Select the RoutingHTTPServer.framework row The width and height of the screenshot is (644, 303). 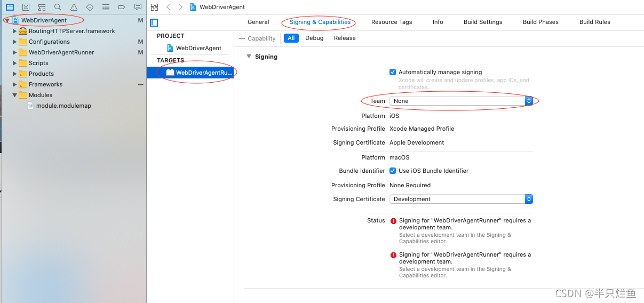tap(73, 31)
